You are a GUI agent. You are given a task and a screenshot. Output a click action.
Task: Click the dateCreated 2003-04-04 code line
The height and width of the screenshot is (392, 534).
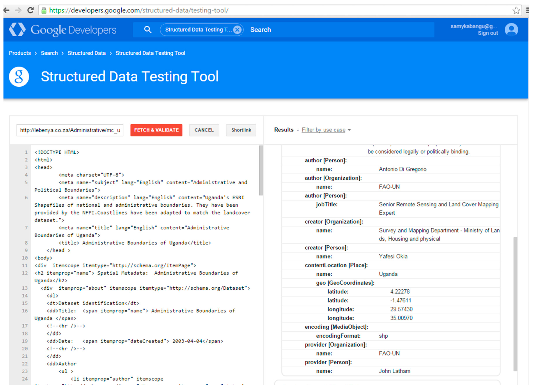coord(135,341)
